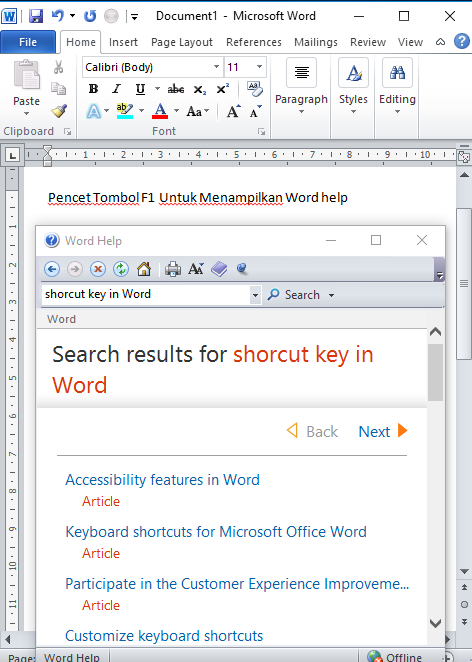Refresh the Word Help page
The height and width of the screenshot is (662, 472).
[121, 269]
